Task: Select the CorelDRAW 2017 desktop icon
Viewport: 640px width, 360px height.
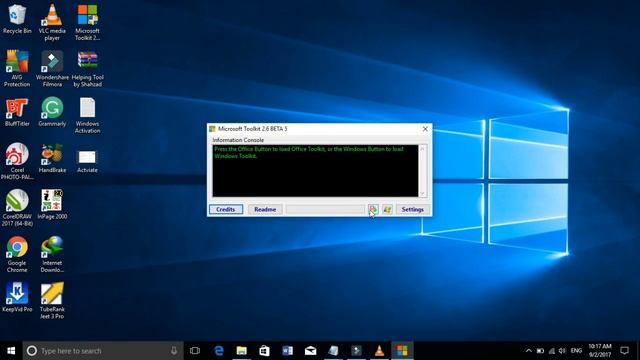Action: tap(17, 208)
